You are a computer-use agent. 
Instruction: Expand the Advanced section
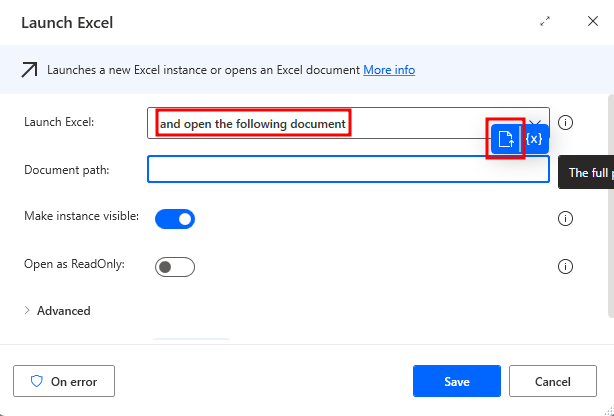[x=57, y=311]
